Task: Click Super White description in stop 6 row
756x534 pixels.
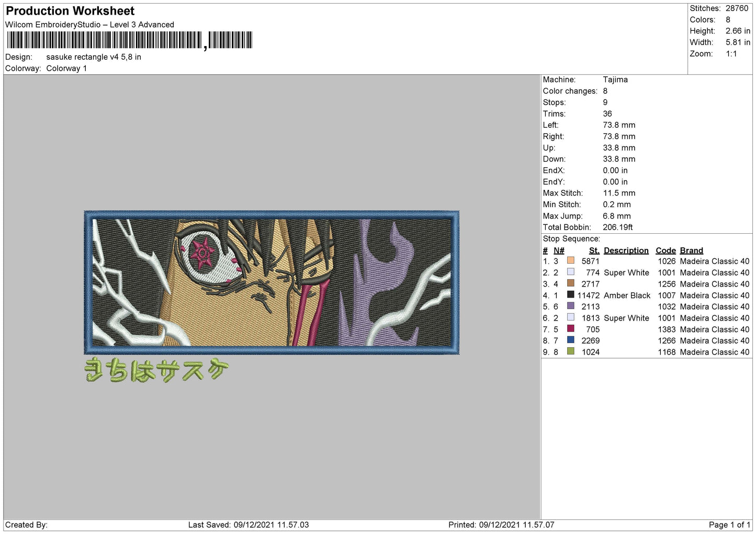Action: (626, 318)
